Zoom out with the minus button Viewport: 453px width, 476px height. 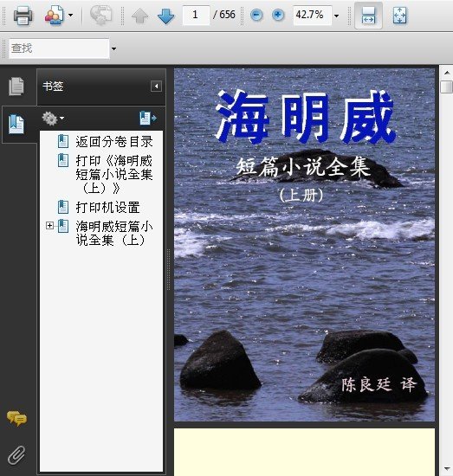point(256,15)
